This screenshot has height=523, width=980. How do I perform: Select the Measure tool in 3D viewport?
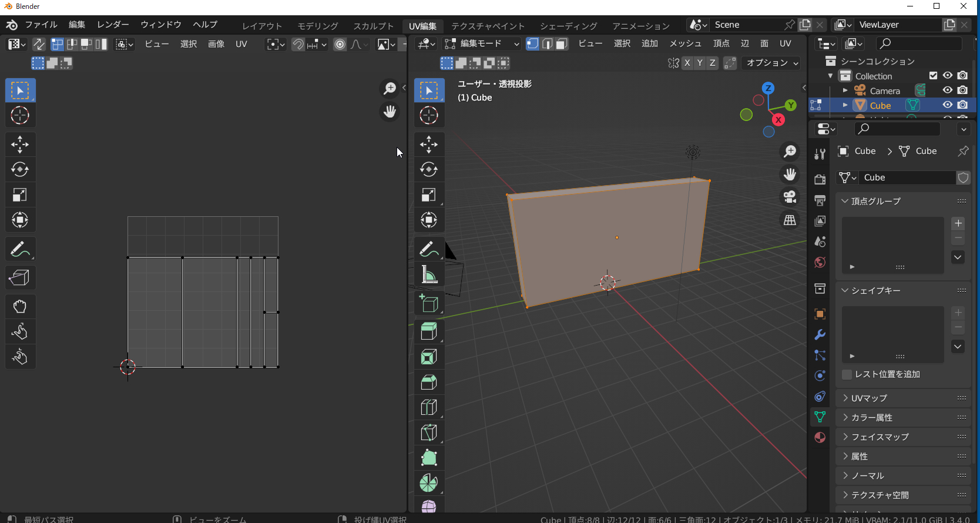pos(429,275)
